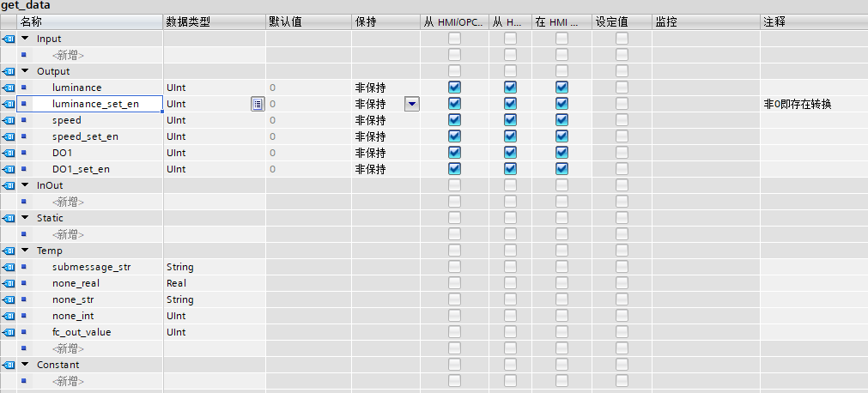Screen dimensions: 868x393
Task: Click the luminance_set_en name field
Action: [89, 104]
